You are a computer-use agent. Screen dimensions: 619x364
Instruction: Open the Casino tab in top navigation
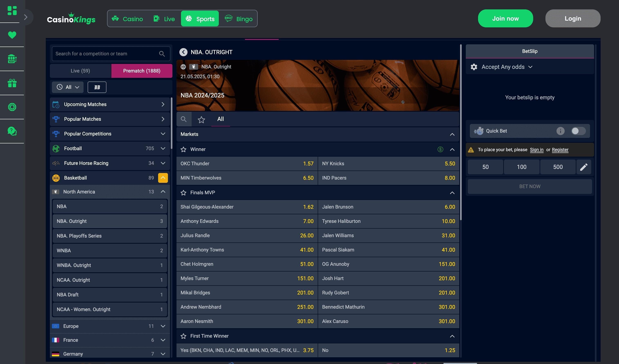(x=127, y=19)
